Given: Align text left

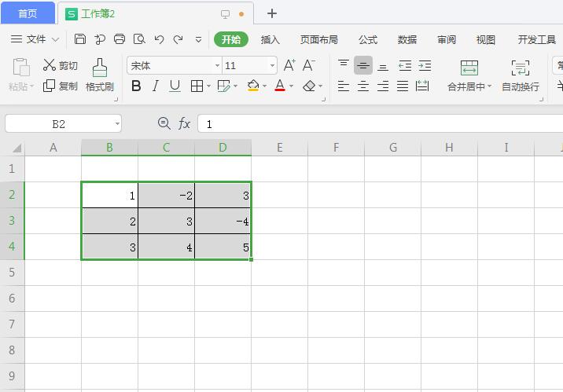Looking at the screenshot, I should 344,86.
